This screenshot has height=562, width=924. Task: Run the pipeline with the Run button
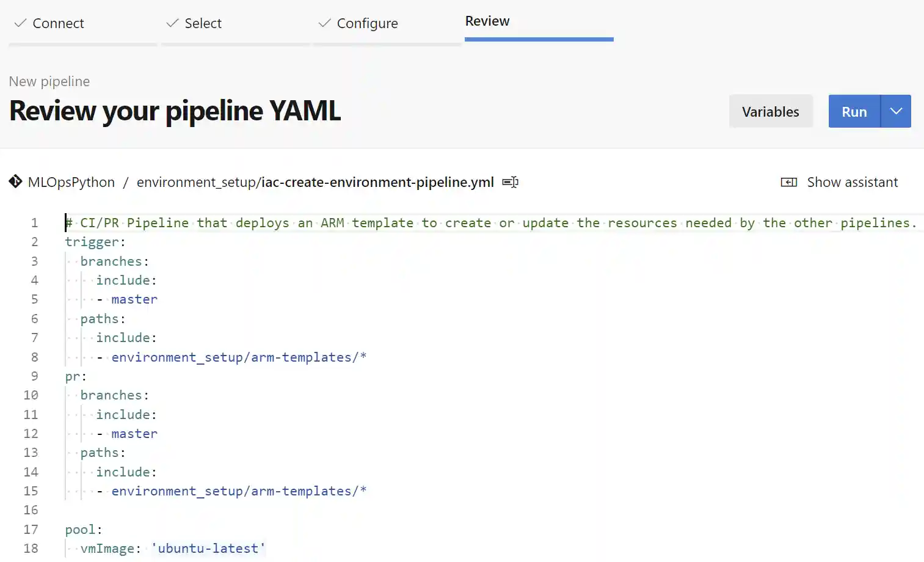(854, 111)
